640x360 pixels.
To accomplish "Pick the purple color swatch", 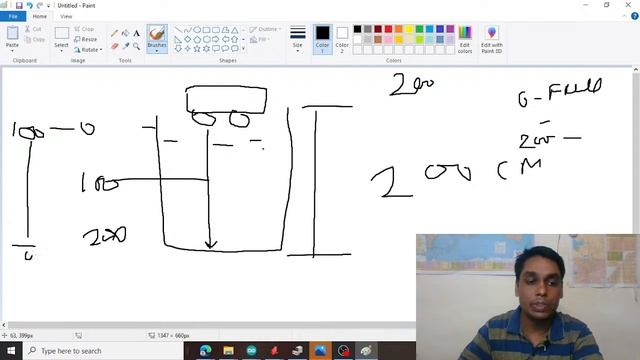I will (x=450, y=29).
